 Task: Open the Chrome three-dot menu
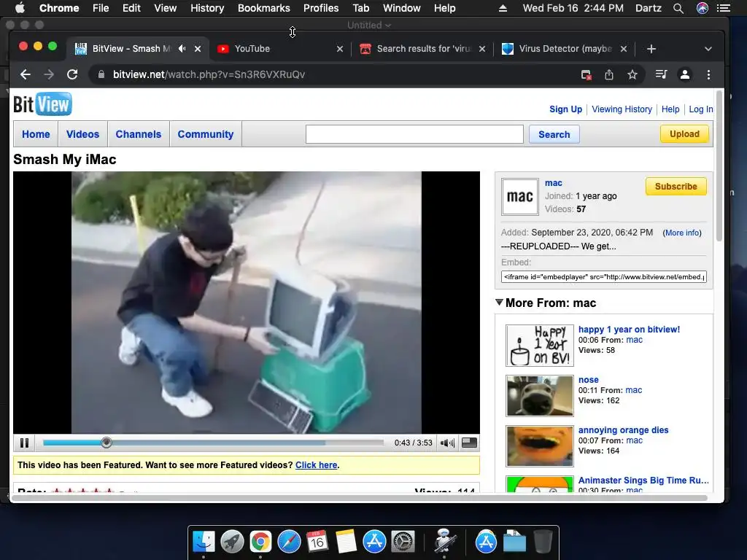pos(708,74)
